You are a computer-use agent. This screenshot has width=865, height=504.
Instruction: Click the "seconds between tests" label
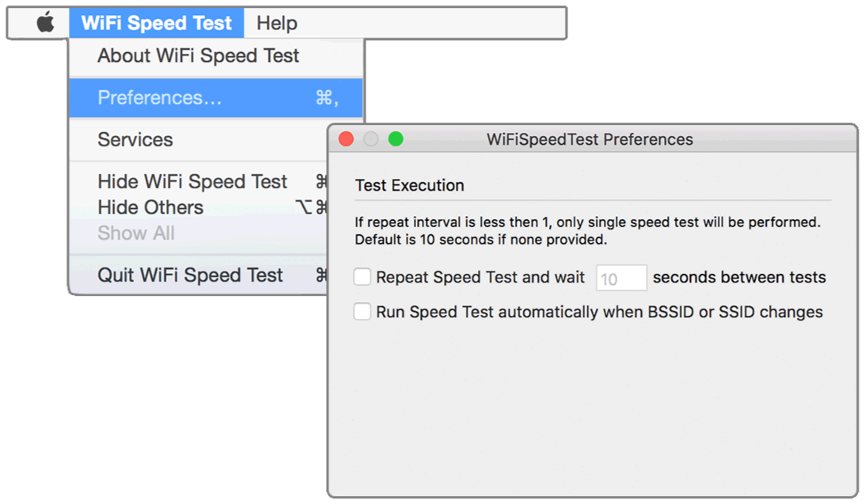click(x=739, y=278)
